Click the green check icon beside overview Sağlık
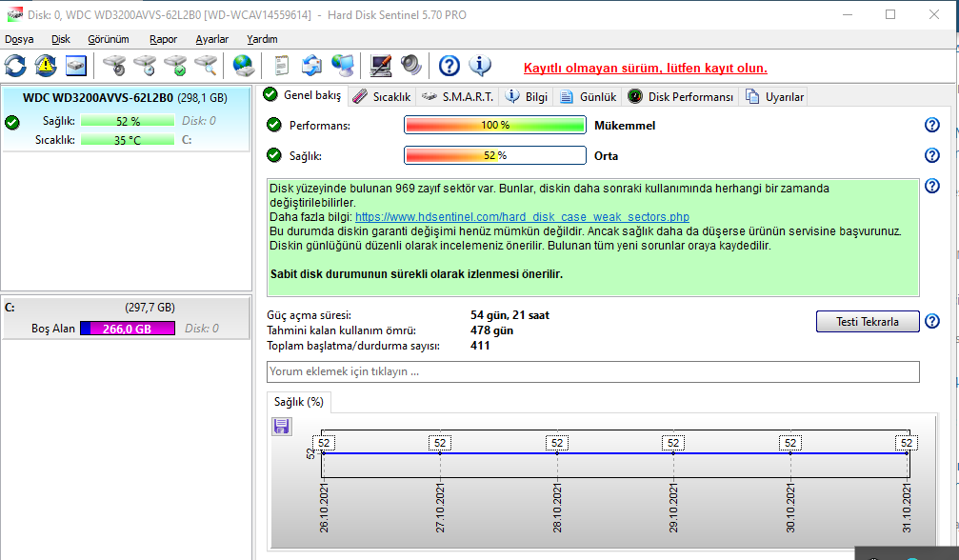Screen dimensions: 959x560 tap(274, 155)
